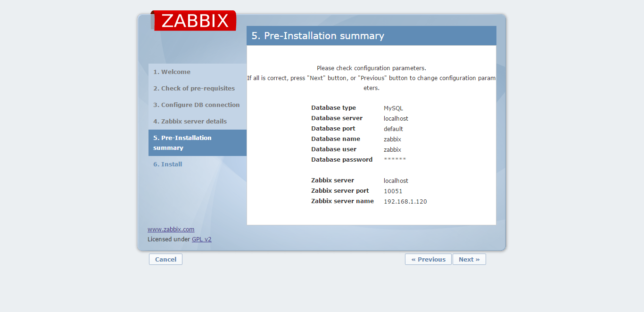The height and width of the screenshot is (312, 644).
Task: Click the 'Database type' label
Action: click(x=334, y=108)
